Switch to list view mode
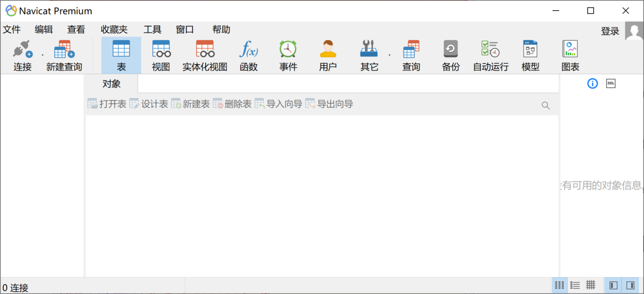 click(x=575, y=285)
